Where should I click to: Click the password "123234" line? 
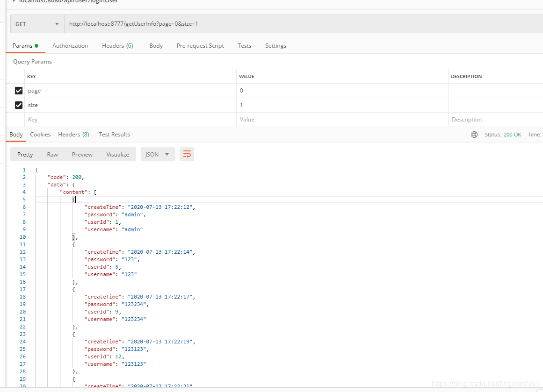[x=117, y=305]
